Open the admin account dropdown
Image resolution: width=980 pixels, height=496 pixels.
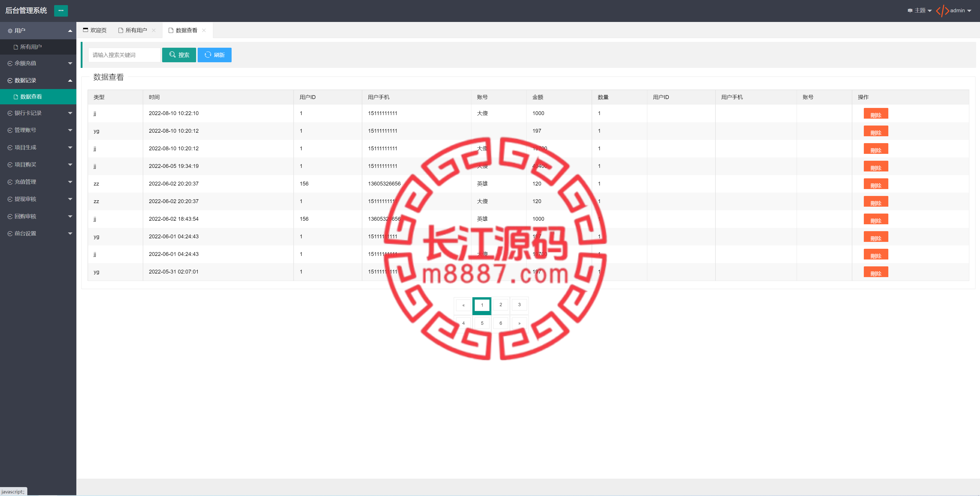[x=961, y=11]
